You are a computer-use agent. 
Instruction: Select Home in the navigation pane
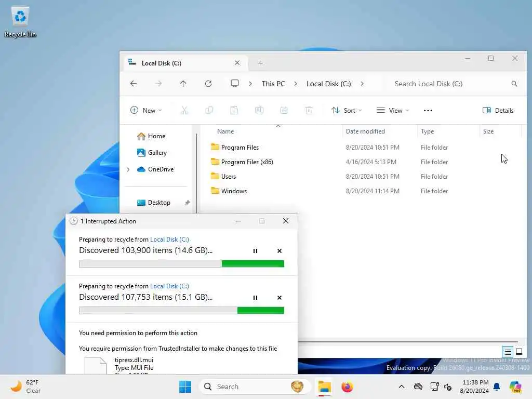pyautogui.click(x=151, y=136)
